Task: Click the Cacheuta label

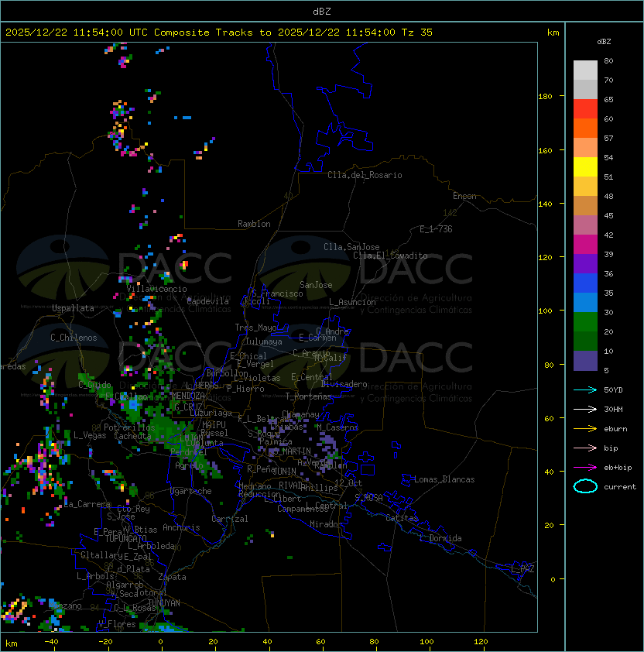Action: (x=132, y=436)
